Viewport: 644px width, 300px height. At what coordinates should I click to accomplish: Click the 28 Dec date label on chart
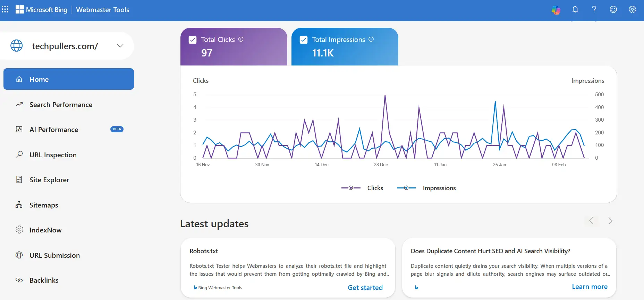coord(381,165)
